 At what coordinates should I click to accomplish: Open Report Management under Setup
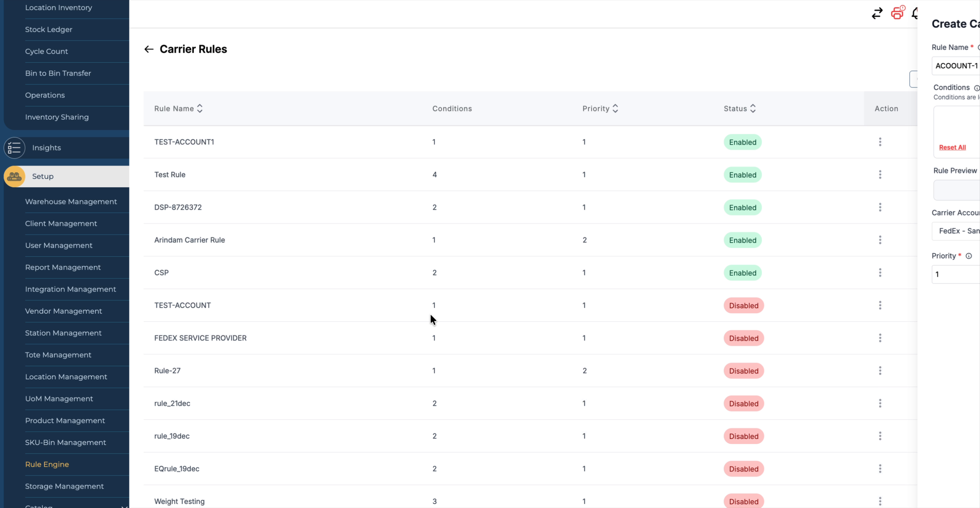point(63,267)
